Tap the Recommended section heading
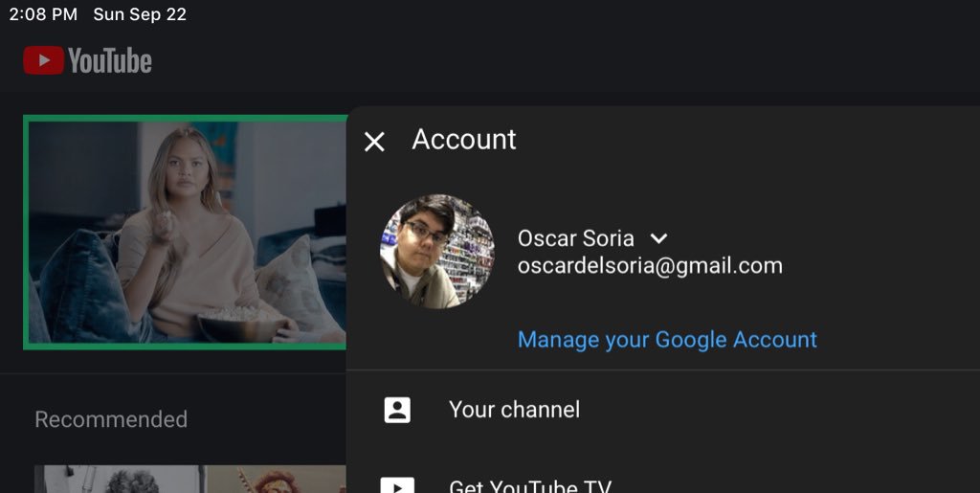 coord(111,419)
